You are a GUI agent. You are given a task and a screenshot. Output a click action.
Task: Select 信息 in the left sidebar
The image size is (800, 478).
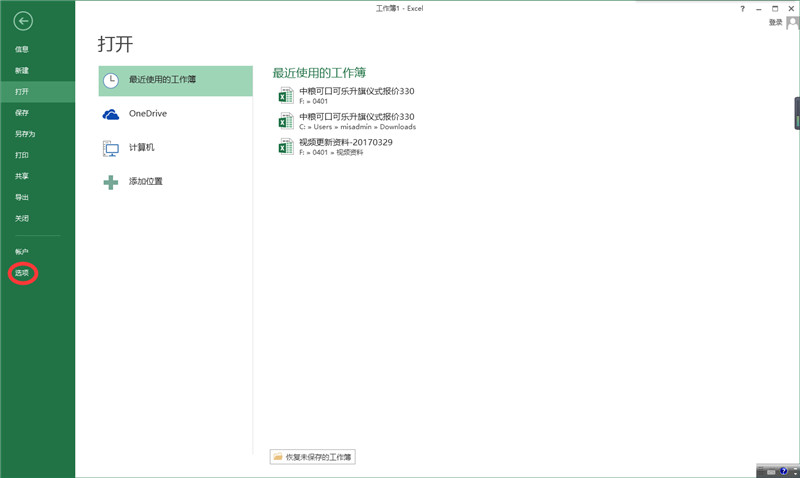coord(22,49)
